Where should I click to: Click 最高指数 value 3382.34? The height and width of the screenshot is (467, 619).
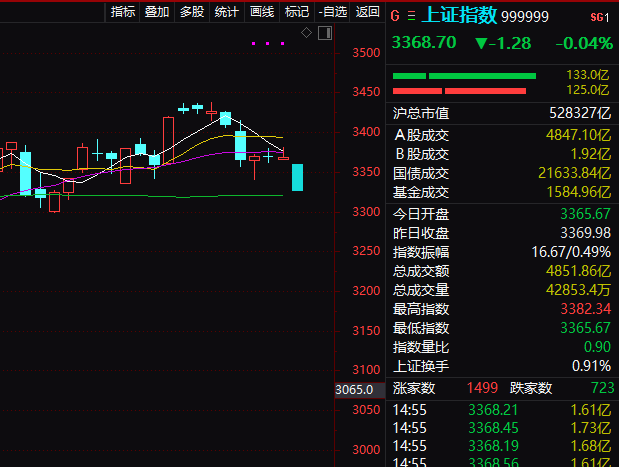(x=585, y=309)
